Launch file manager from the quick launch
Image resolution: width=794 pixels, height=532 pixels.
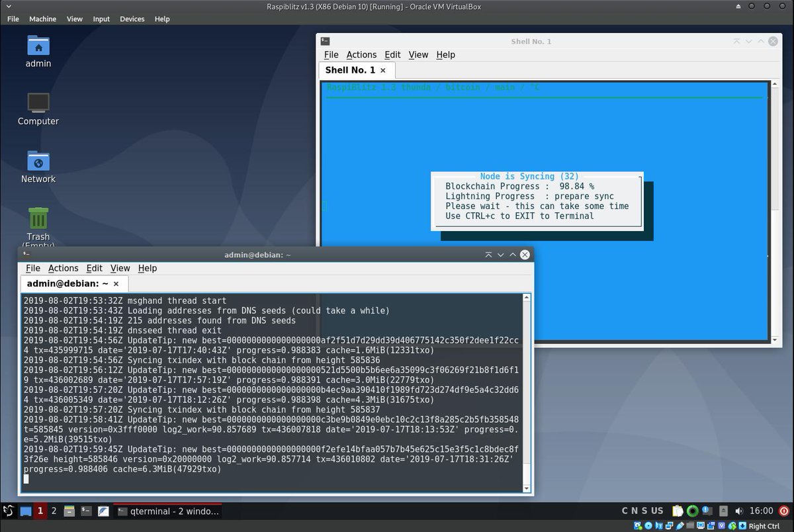[x=69, y=511]
